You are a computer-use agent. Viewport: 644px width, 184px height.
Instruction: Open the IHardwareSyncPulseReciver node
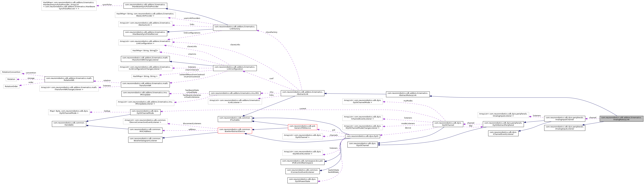[x=145, y=33]
